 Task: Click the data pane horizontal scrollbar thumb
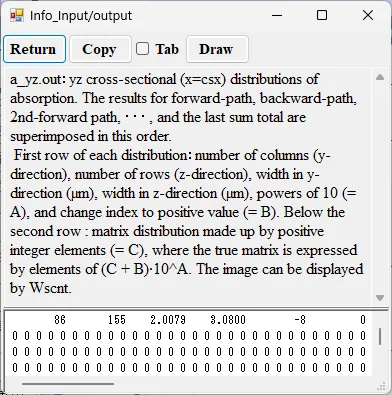pyautogui.click(x=68, y=384)
